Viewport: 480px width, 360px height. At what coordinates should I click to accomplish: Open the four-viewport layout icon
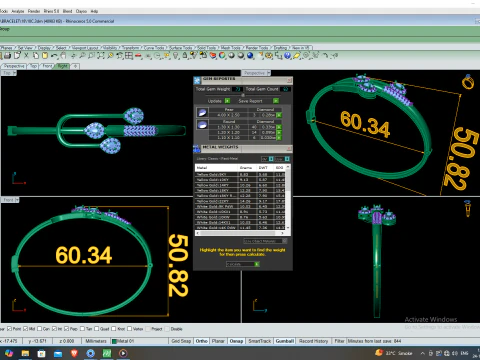tap(129, 56)
